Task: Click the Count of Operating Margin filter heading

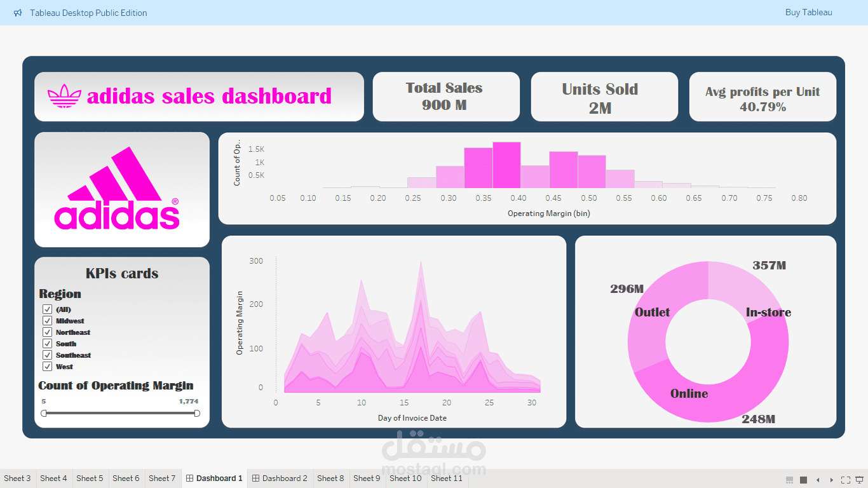Action: [x=116, y=386]
